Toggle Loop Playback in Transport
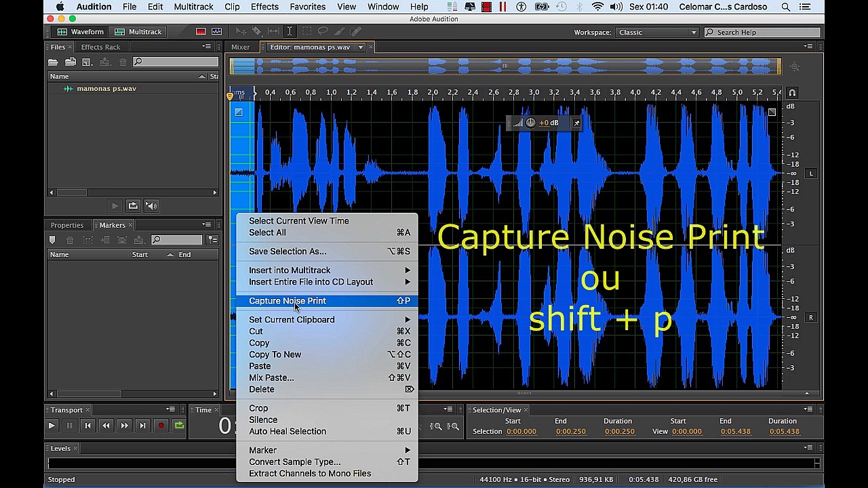This screenshot has height=488, width=868. (179, 426)
